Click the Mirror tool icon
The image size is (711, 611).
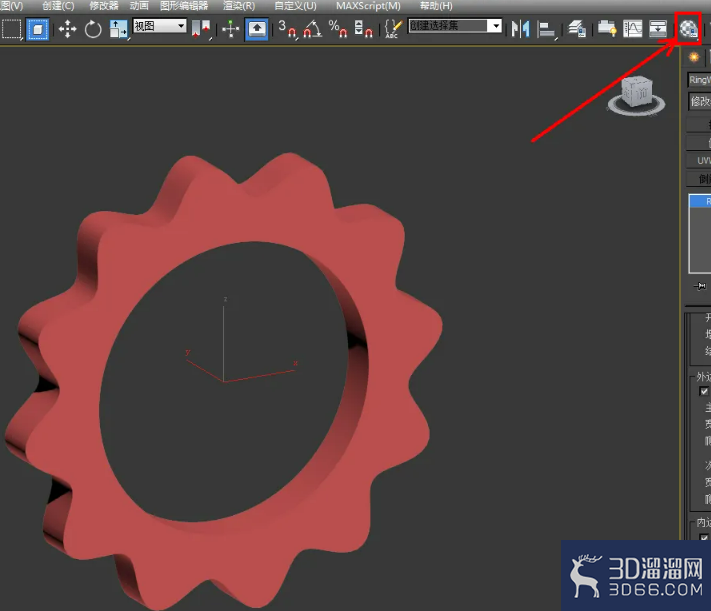tap(520, 29)
